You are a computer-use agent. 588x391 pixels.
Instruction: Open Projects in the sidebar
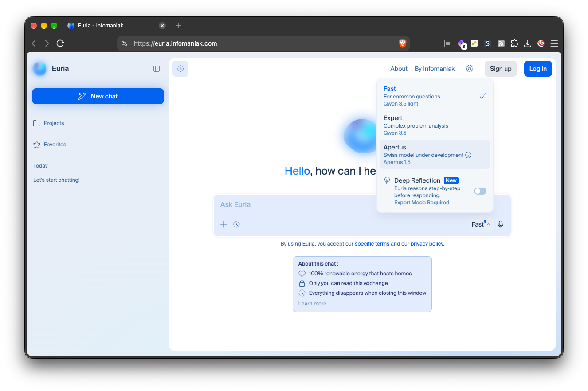(x=49, y=123)
